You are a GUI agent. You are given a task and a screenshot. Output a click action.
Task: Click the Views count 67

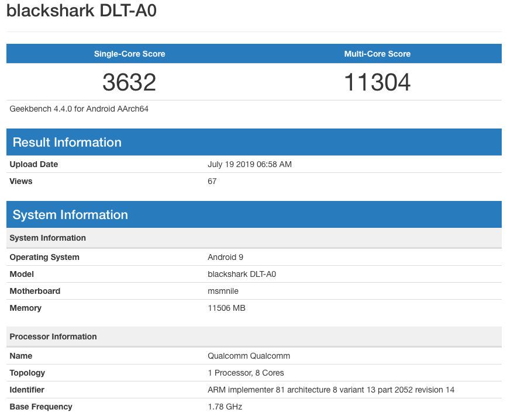[212, 182]
